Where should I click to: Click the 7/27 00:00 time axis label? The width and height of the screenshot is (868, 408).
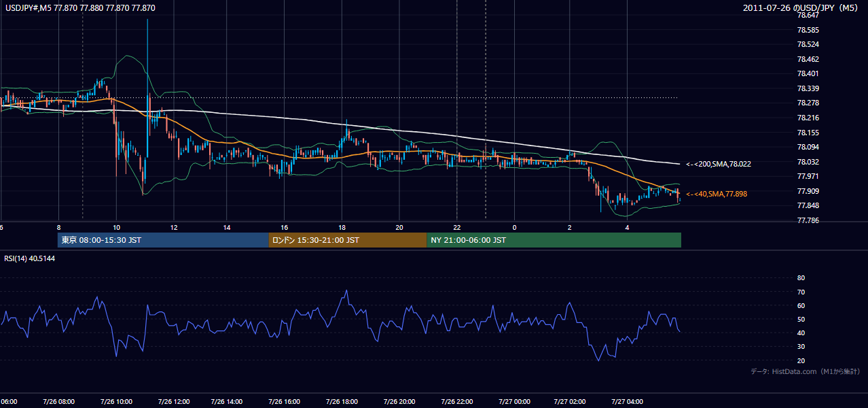pyautogui.click(x=514, y=402)
